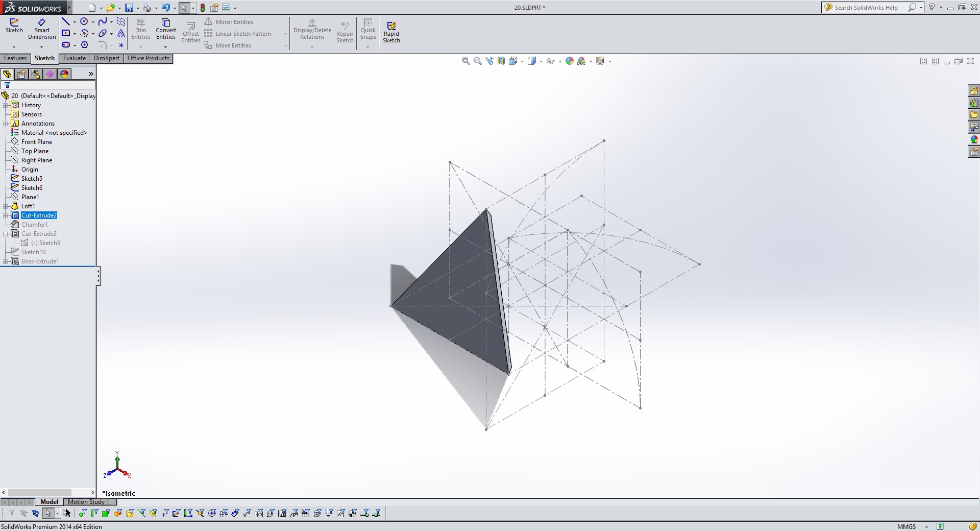Toggle the Filter Faces selection filter
This screenshot has height=531, width=980.
click(106, 513)
